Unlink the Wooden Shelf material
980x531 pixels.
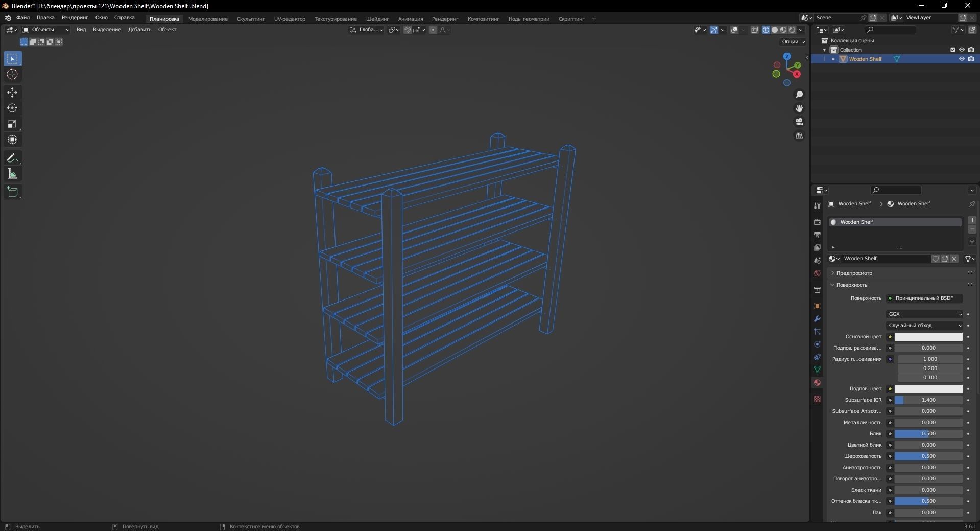click(954, 259)
